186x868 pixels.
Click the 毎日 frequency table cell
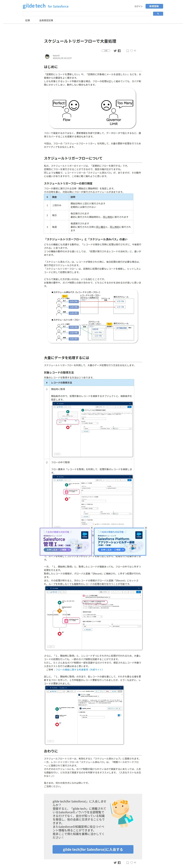pyautogui.click(x=59, y=215)
